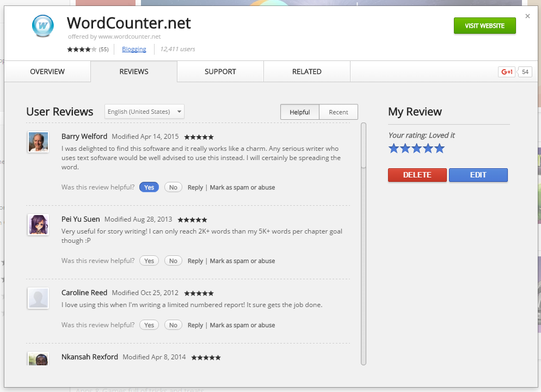Switch to the Overview tab
541x392 pixels.
(47, 71)
